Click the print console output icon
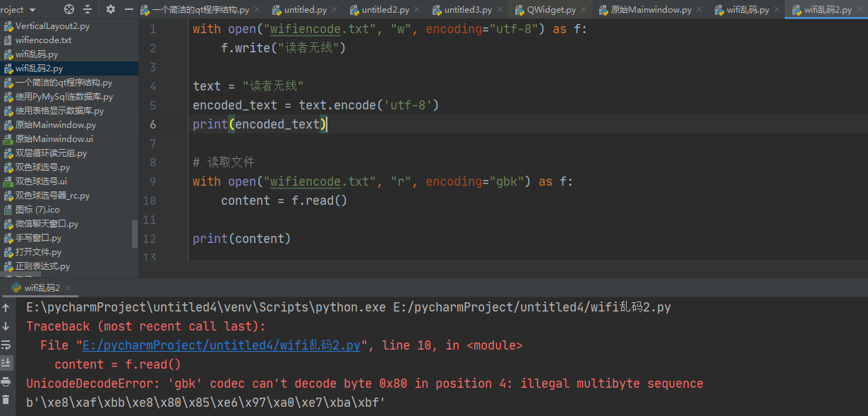Screen dimensions: 868x416 (x=6, y=381)
